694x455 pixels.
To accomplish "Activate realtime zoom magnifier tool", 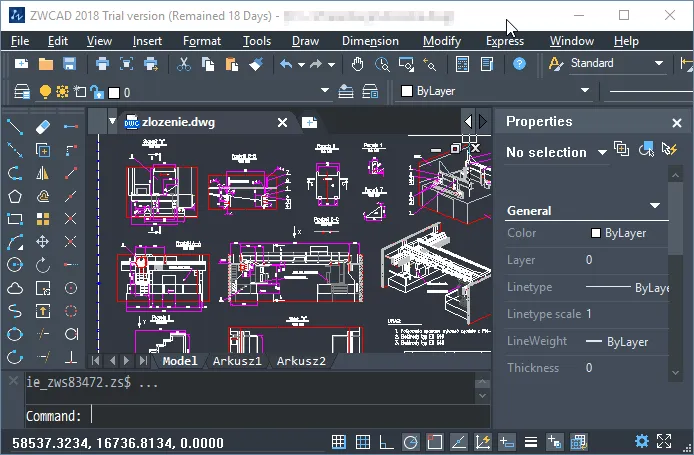I will [382, 64].
